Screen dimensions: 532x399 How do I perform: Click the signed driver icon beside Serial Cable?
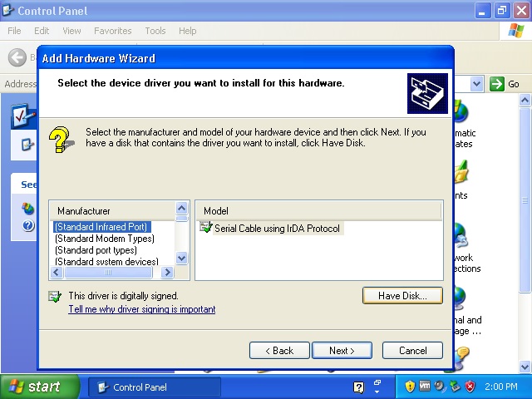206,228
